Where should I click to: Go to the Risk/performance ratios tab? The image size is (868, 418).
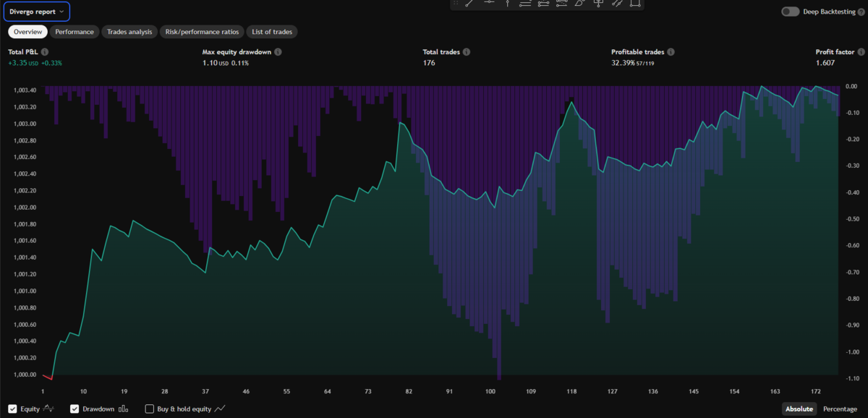pyautogui.click(x=203, y=32)
